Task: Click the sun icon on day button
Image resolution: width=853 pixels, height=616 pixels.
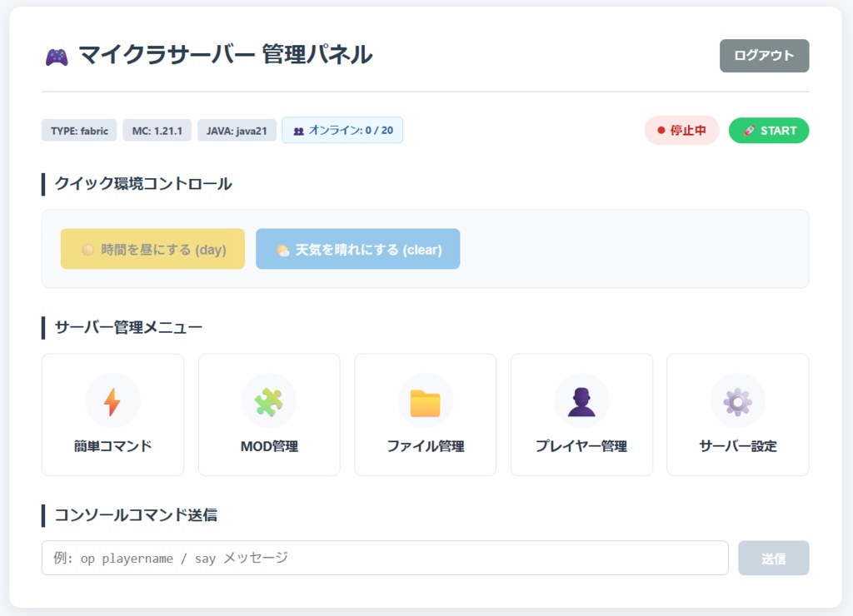Action: (87, 250)
